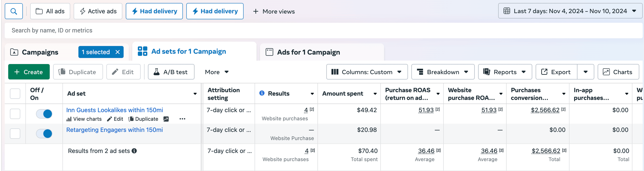Select the Retargeting Engagers row checkbox
The image size is (644, 171).
(15, 133)
